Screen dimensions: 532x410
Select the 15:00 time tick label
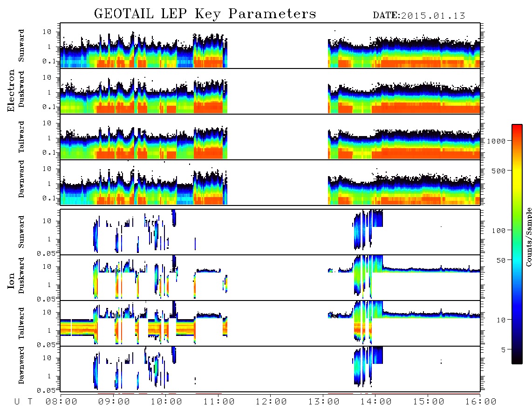point(429,402)
